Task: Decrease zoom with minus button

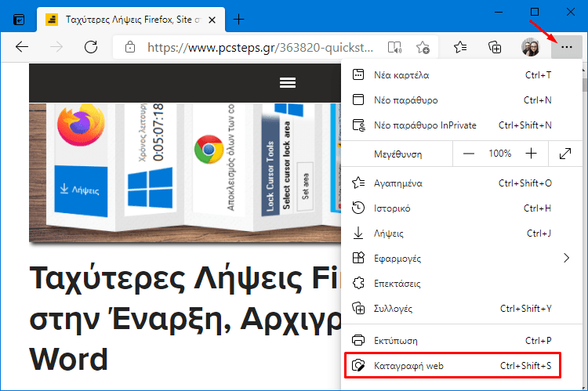Action: (x=468, y=154)
